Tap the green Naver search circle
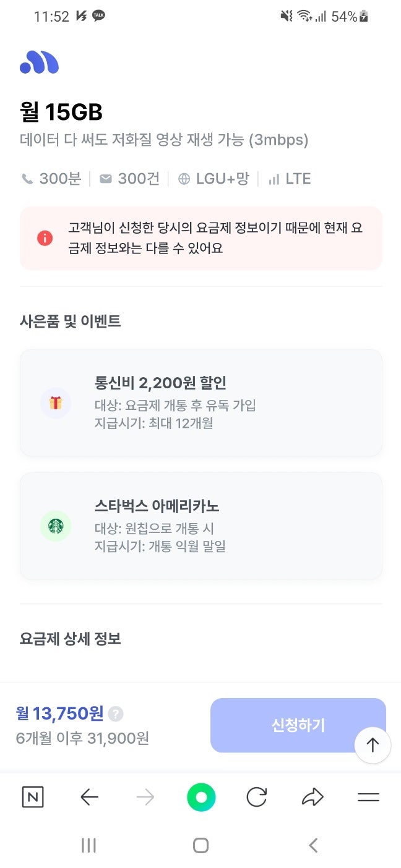Screen dimensions: 401x868 click(201, 798)
